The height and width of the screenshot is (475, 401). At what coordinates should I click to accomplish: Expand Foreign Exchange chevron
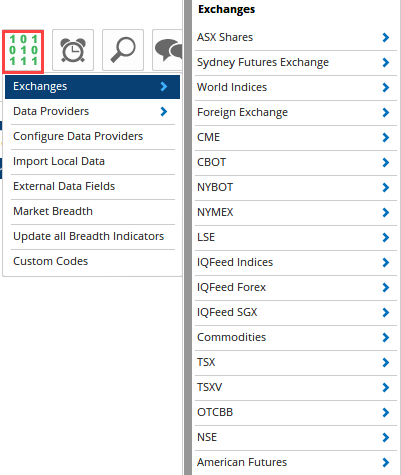[x=386, y=112]
